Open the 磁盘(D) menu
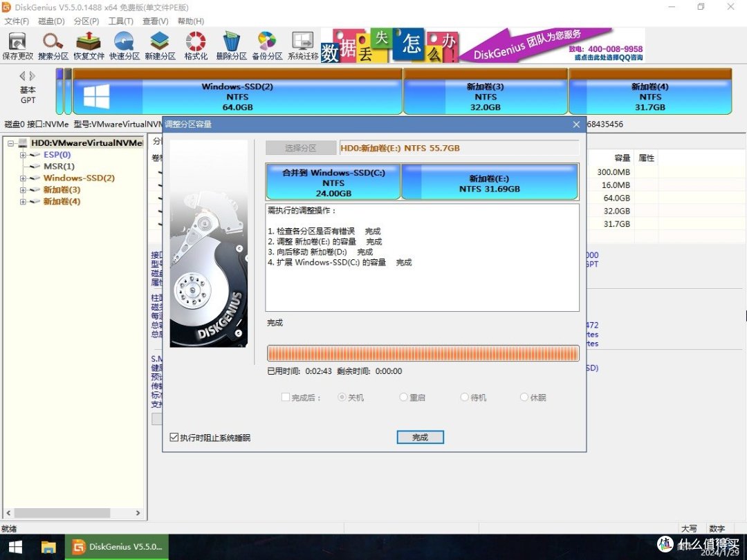The height and width of the screenshot is (560, 747). [51, 21]
